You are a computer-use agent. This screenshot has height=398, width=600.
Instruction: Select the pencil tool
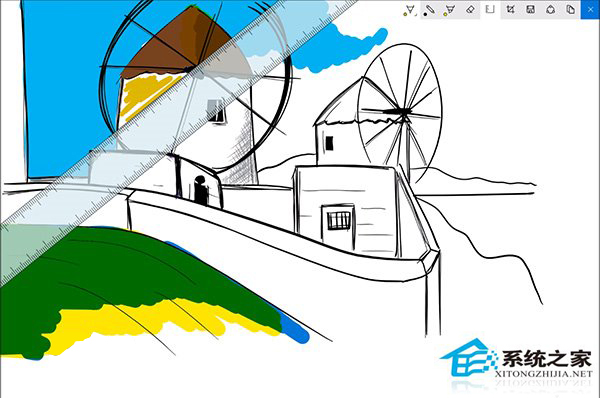pos(430,10)
